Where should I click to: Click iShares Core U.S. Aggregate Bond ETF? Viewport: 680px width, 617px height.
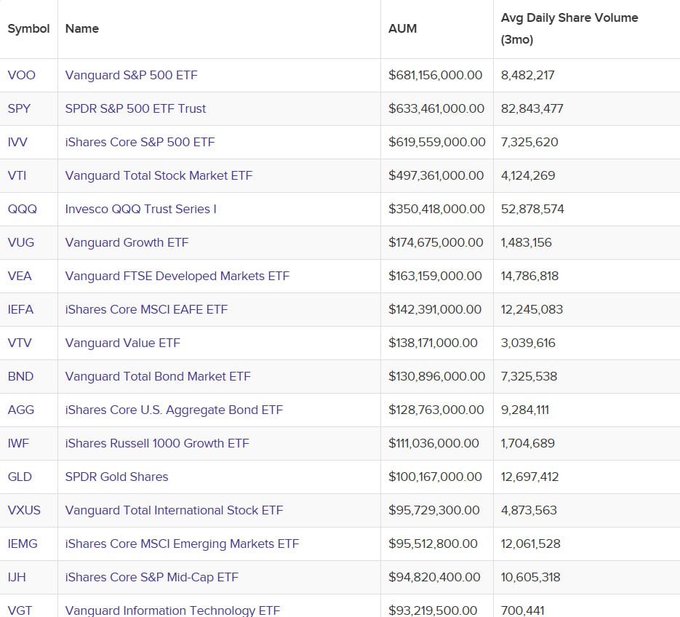pyautogui.click(x=174, y=410)
